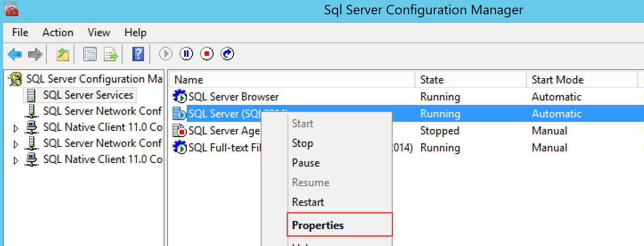Click the Export List toolbar icon
Image resolution: width=644 pixels, height=246 pixels.
111,54
